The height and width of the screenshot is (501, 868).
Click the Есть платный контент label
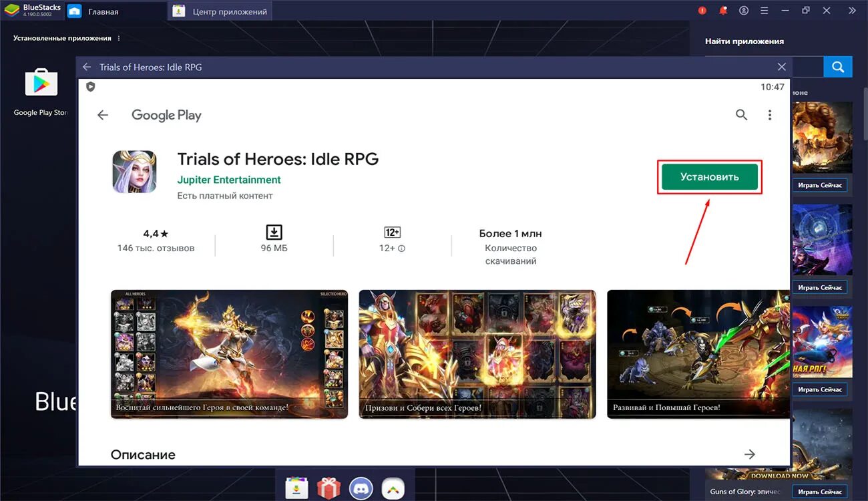pos(225,196)
